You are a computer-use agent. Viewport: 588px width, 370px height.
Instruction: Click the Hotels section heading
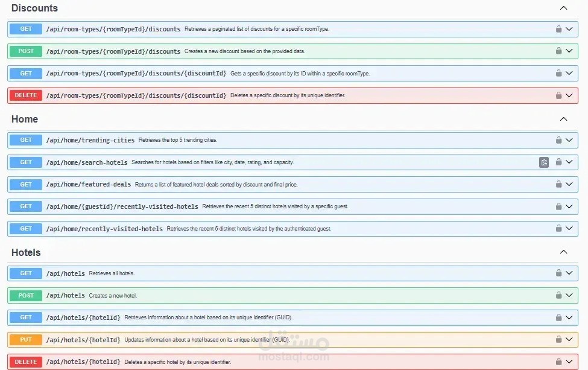pyautogui.click(x=26, y=252)
